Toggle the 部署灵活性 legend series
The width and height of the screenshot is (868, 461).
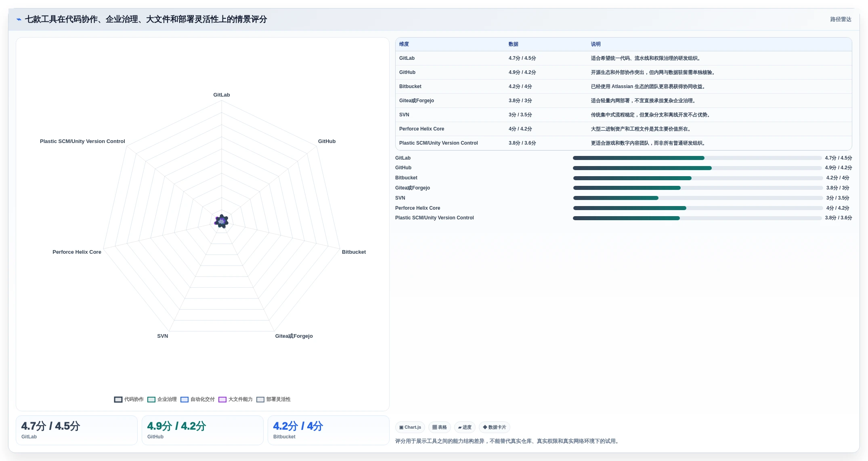[x=273, y=399]
